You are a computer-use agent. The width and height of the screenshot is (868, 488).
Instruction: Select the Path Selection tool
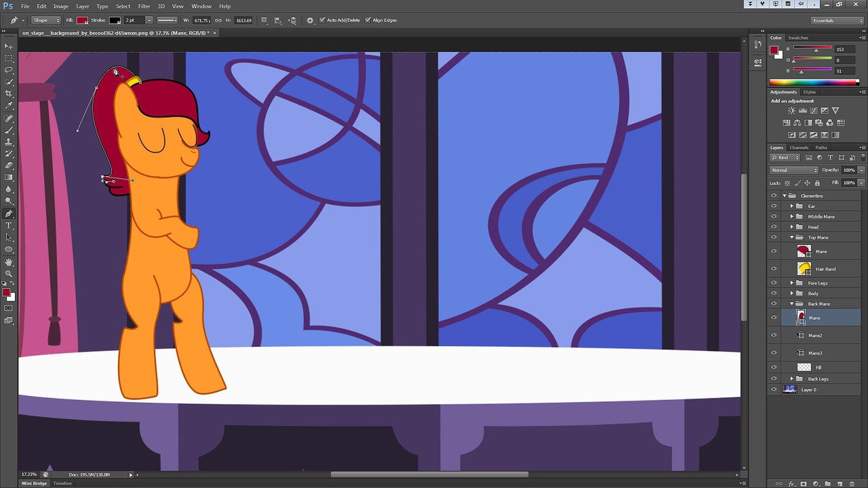pos(9,237)
